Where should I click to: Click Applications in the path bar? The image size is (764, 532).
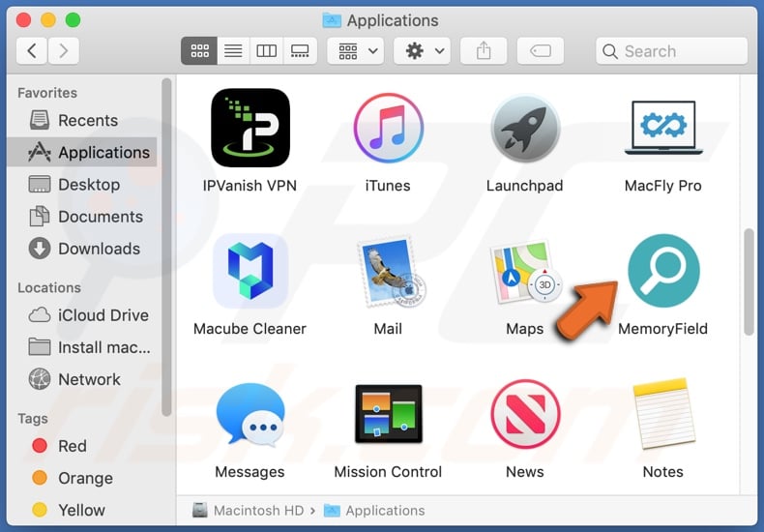(374, 511)
